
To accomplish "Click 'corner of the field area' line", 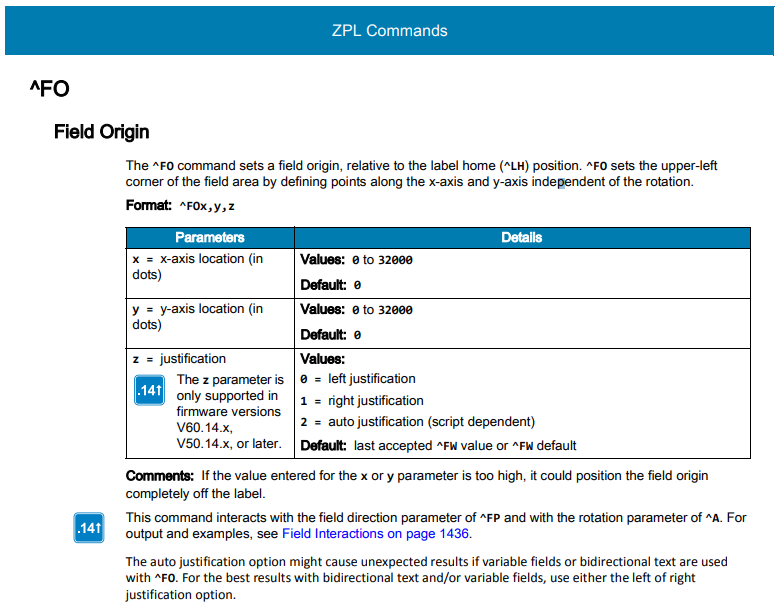I will pyautogui.click(x=409, y=182).
